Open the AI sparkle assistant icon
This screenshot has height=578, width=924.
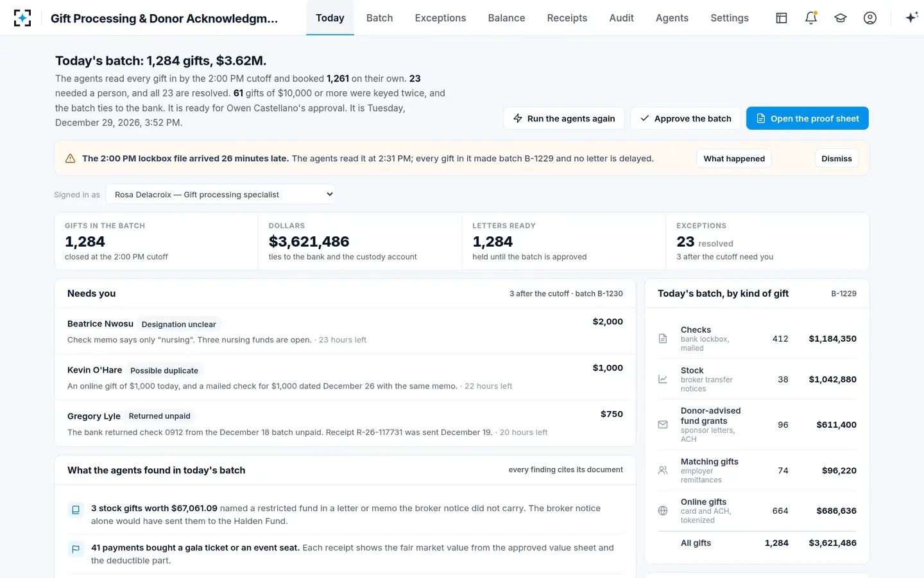(912, 18)
